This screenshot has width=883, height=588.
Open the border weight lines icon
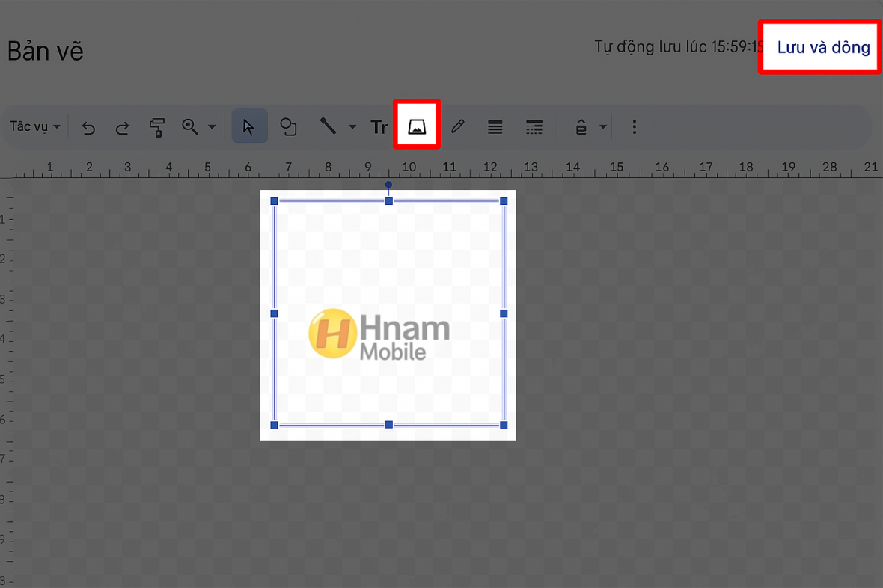(x=495, y=127)
